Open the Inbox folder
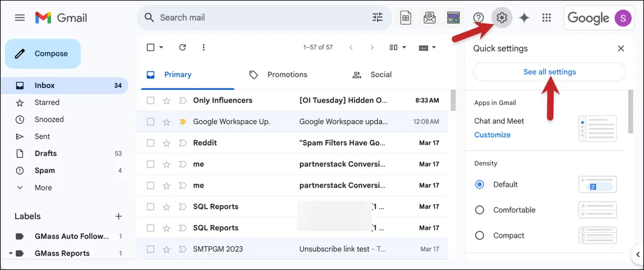 [64, 85]
